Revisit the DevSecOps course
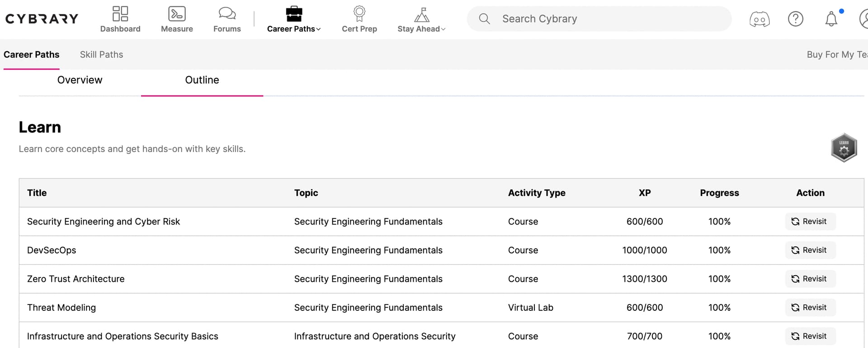 pos(810,250)
